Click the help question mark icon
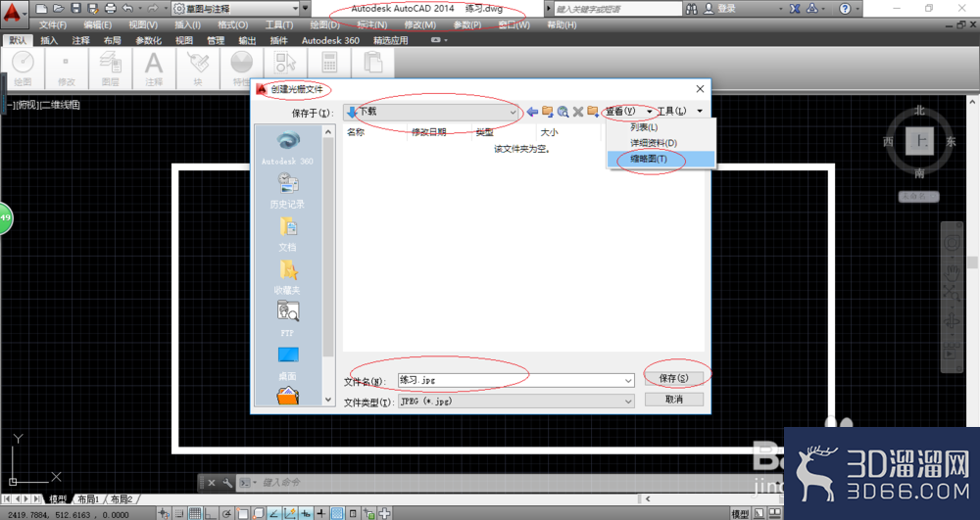 click(x=845, y=9)
